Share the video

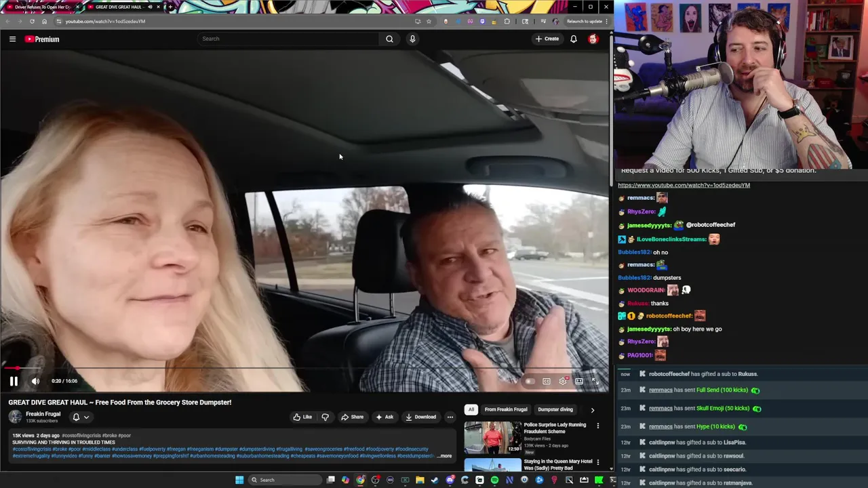click(x=353, y=417)
